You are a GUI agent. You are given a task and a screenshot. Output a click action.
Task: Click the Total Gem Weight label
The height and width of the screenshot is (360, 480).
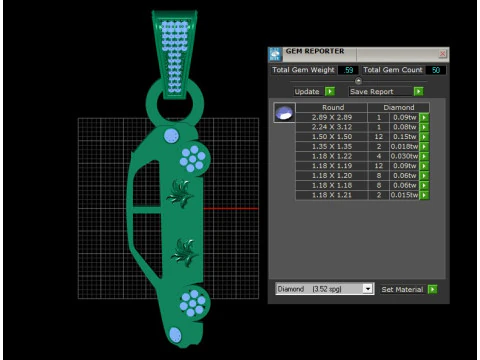click(x=303, y=70)
